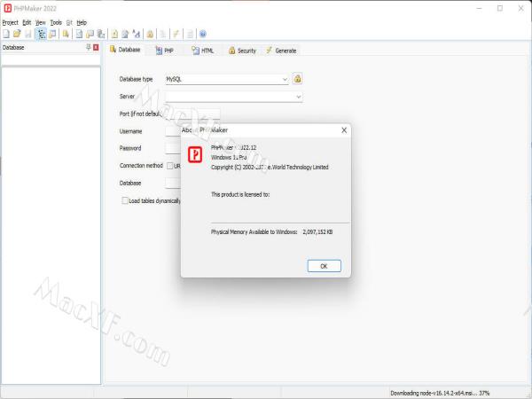Click the Password input field

173,148
